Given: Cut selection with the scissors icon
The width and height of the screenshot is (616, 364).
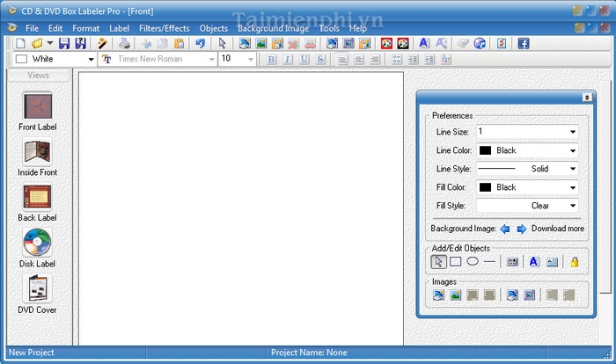Looking at the screenshot, I should (147, 43).
